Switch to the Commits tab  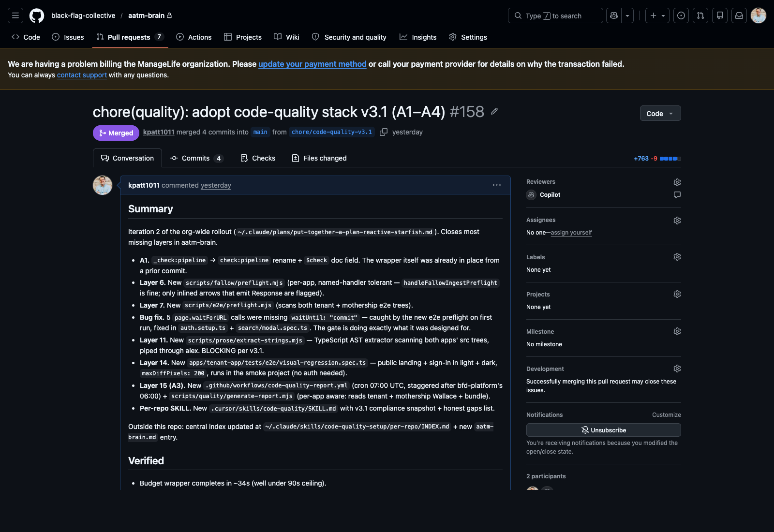pos(196,158)
